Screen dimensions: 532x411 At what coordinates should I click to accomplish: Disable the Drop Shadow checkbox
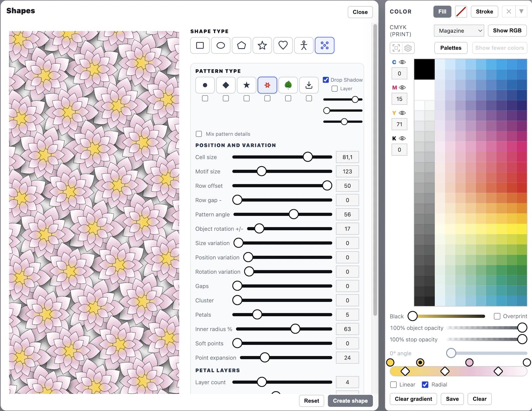tap(326, 80)
